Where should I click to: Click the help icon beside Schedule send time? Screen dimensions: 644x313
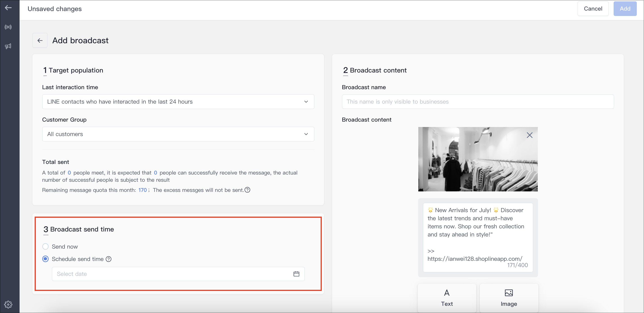point(108,259)
